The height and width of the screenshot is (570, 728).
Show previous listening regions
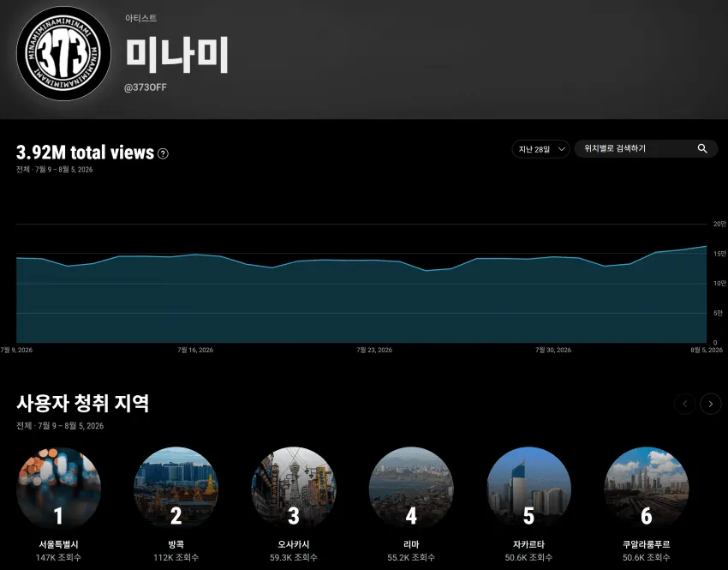(685, 405)
